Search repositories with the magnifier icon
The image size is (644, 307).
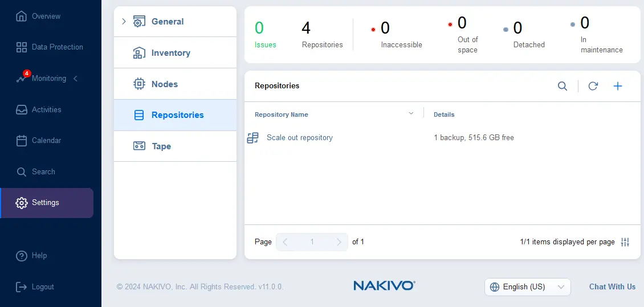click(563, 86)
